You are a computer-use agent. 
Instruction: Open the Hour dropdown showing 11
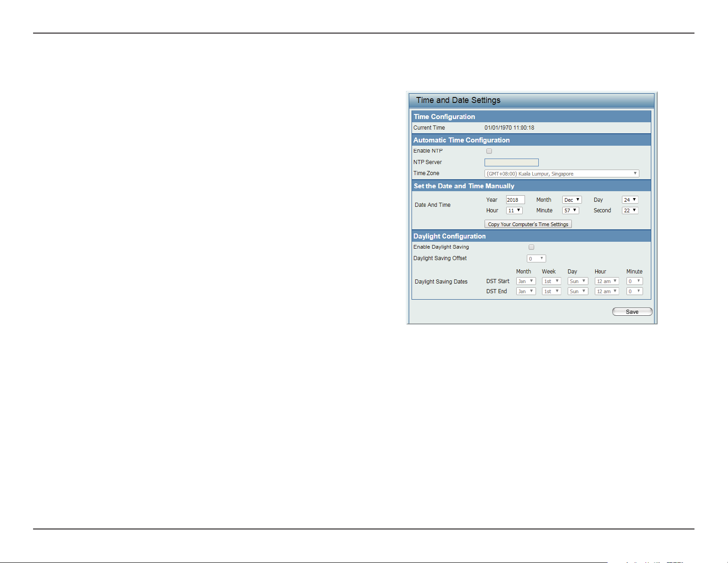[x=514, y=210]
